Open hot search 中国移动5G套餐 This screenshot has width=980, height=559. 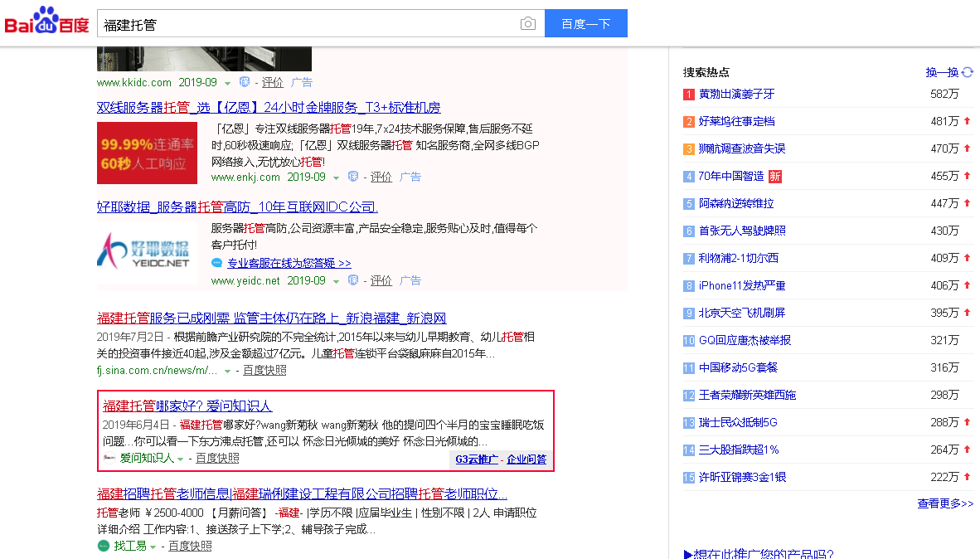click(x=738, y=367)
